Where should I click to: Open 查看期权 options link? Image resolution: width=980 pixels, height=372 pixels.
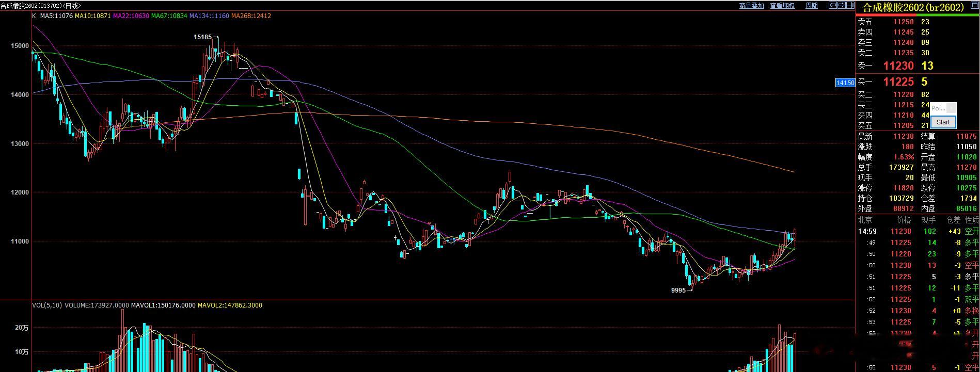[782, 6]
